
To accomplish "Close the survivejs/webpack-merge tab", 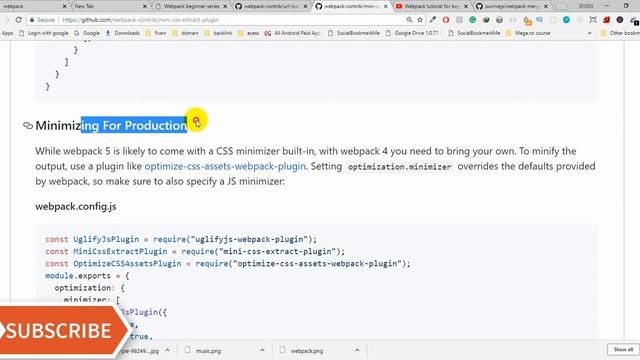I will point(546,6).
